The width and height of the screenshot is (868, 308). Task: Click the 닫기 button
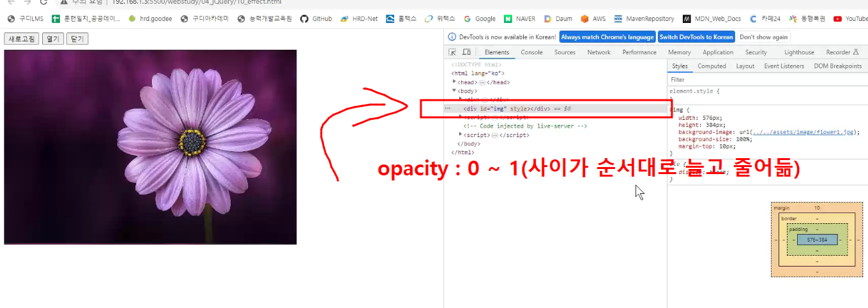(x=77, y=39)
